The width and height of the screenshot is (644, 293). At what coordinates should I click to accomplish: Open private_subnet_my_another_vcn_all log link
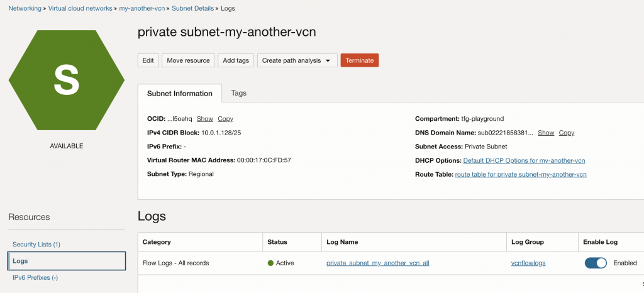tap(378, 263)
